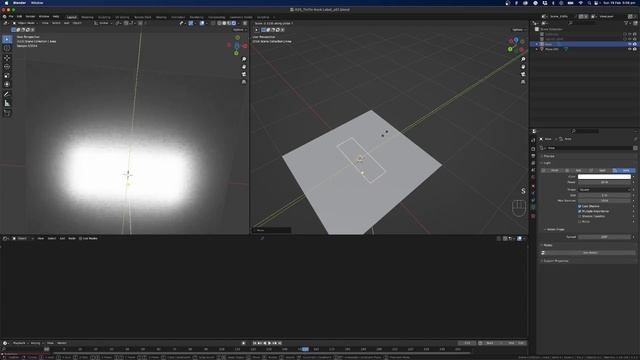Click light Color swatch
The height and width of the screenshot is (360, 640).
click(x=604, y=177)
